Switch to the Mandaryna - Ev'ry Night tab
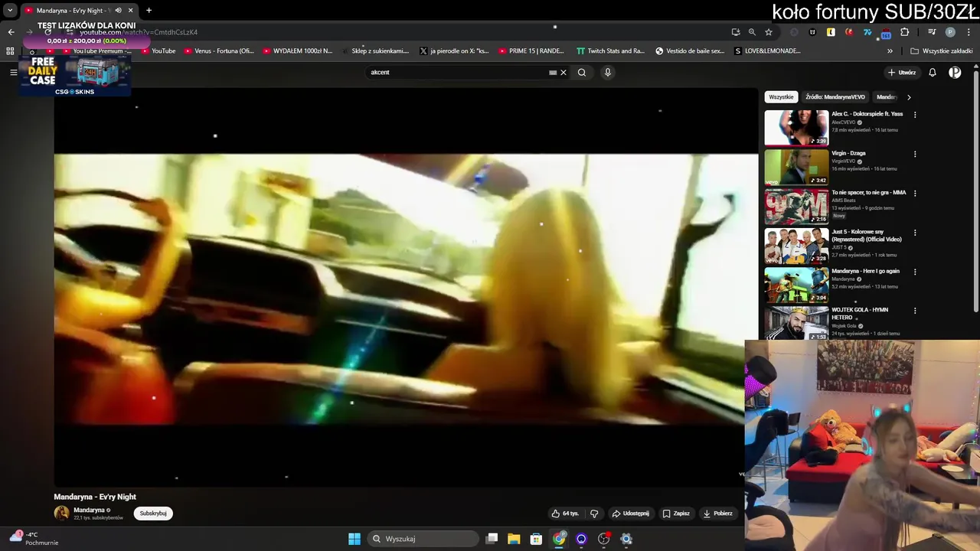 pos(73,11)
